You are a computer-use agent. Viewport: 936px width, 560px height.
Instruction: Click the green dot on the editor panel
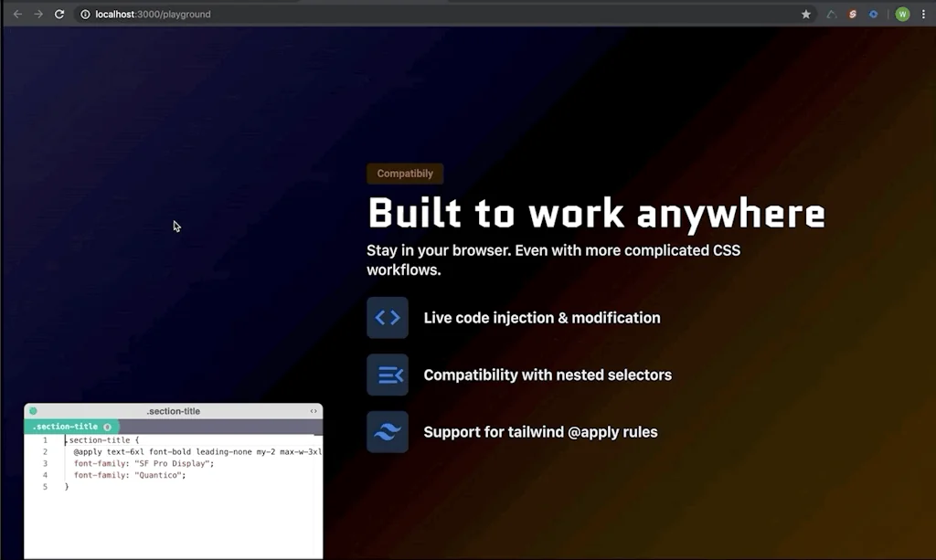[x=33, y=411]
